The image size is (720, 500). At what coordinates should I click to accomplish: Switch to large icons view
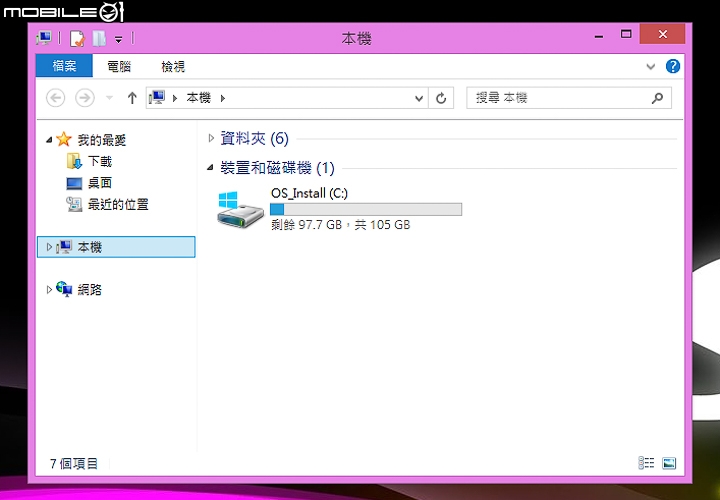tap(669, 463)
